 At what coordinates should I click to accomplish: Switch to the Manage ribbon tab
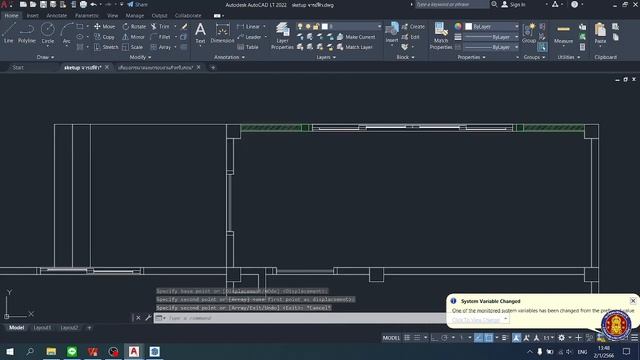tap(134, 16)
